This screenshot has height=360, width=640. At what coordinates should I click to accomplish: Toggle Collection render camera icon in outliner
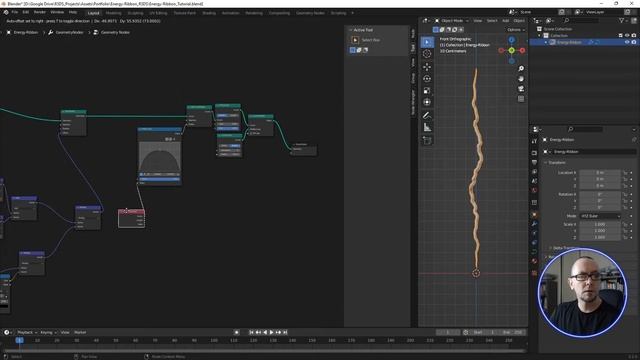(633, 36)
